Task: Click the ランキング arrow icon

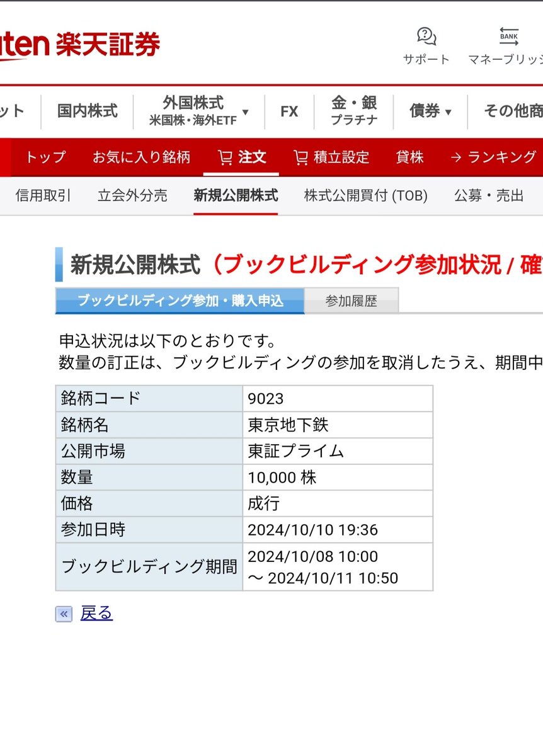Action: click(455, 157)
